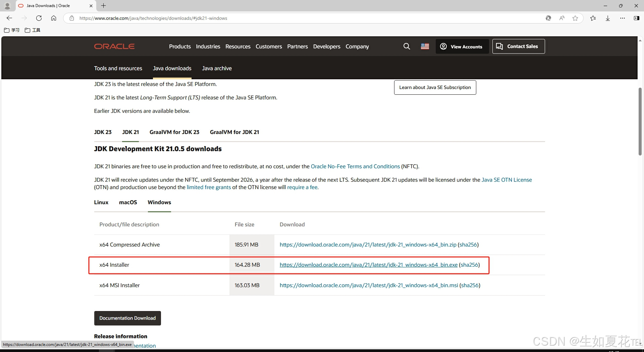Switch to the JDK 23 tab

click(103, 132)
